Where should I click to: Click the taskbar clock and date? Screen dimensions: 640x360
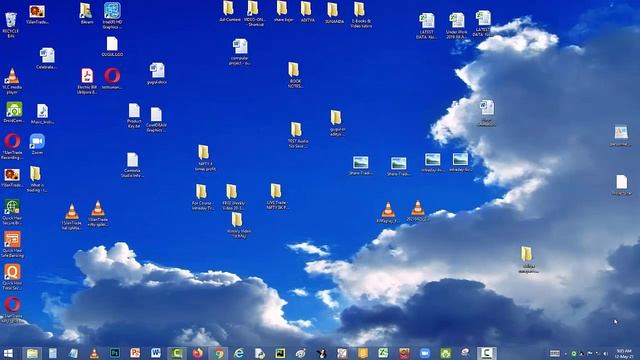coord(623,353)
